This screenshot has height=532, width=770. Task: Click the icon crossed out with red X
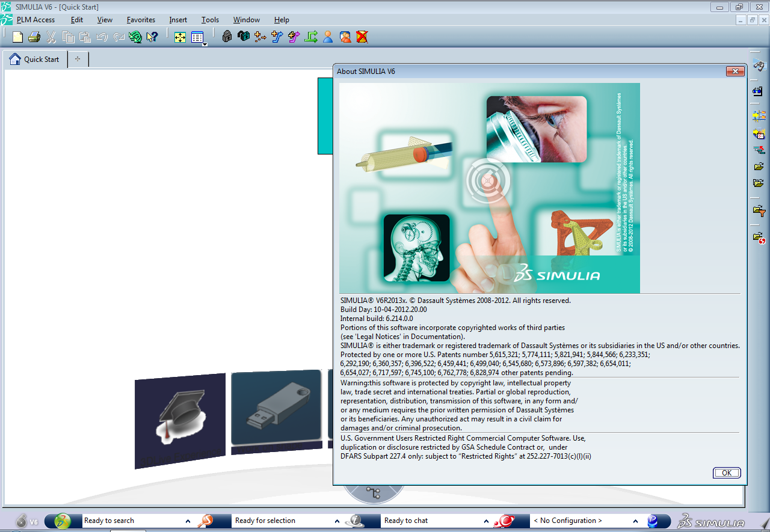pyautogui.click(x=362, y=37)
